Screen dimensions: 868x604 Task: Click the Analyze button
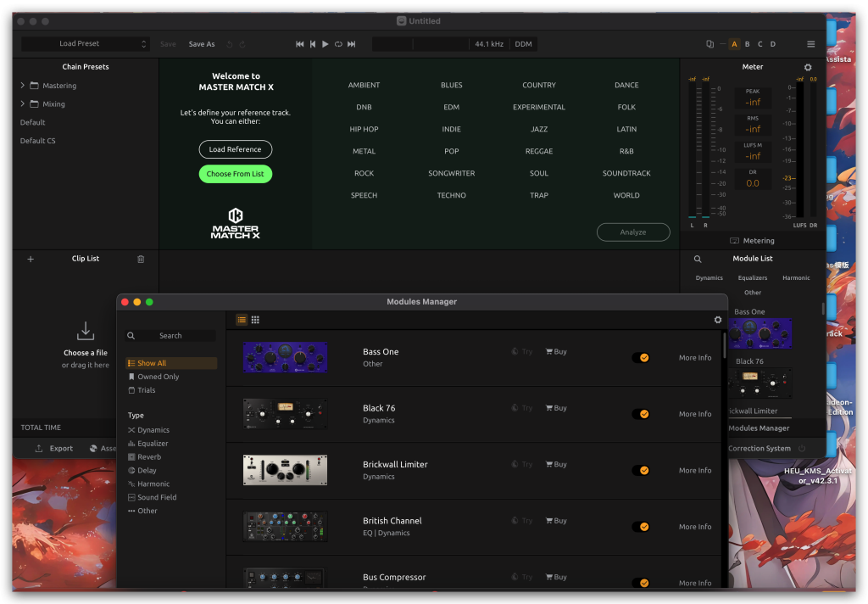[x=633, y=232]
